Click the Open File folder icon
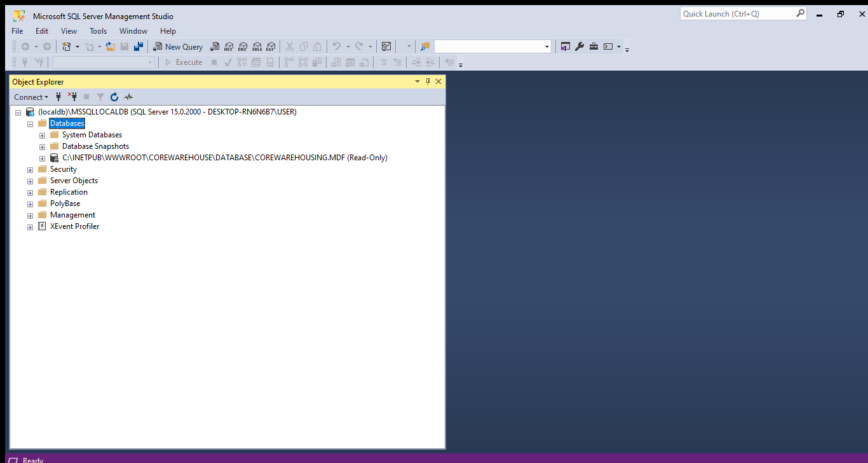The image size is (868, 463). [x=111, y=46]
